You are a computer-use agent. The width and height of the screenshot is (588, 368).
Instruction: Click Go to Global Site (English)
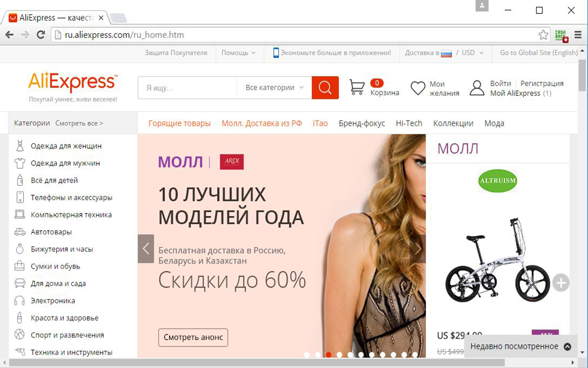(x=539, y=53)
